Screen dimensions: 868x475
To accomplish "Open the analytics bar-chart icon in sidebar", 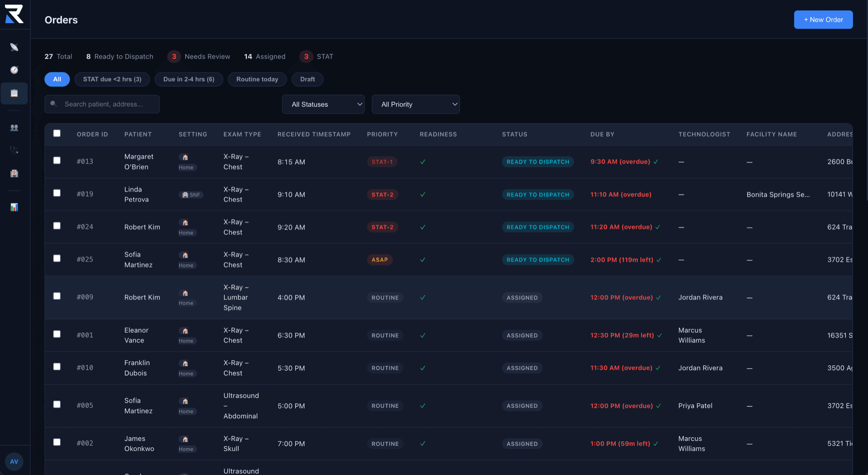I will (x=14, y=207).
